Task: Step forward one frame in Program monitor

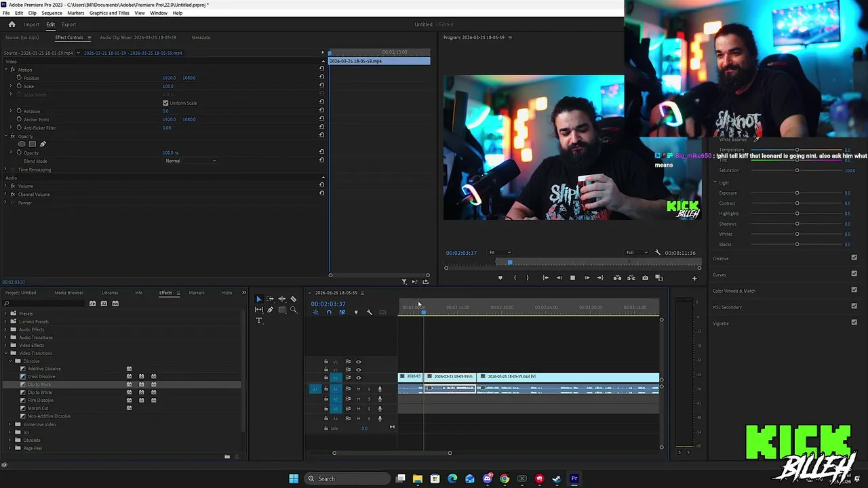Action: pyautogui.click(x=587, y=278)
